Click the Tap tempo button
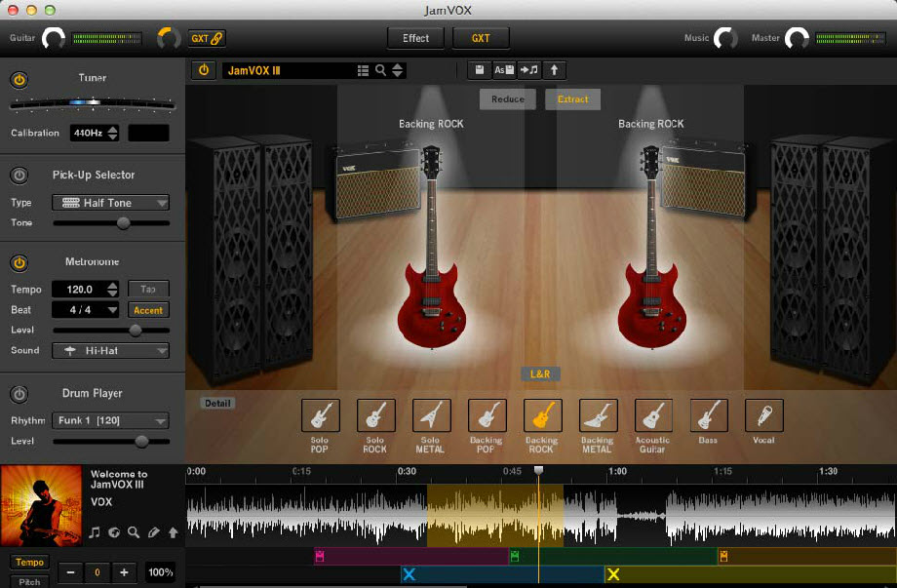The image size is (897, 588). (148, 289)
